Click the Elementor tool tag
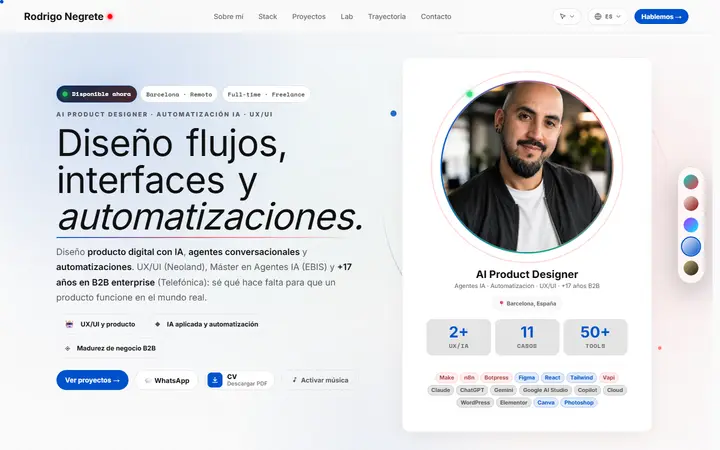720x450 pixels. point(513,403)
